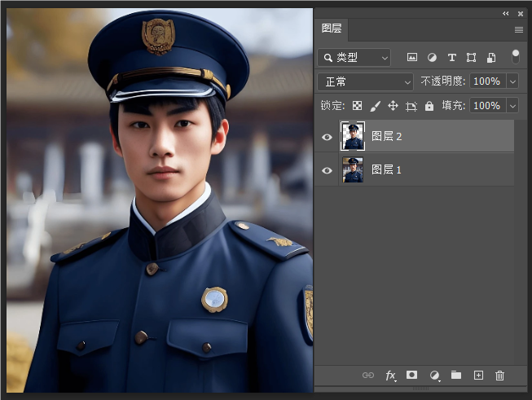Click the 不透明度 100% opacity field
This screenshot has width=532, height=400.
point(487,81)
